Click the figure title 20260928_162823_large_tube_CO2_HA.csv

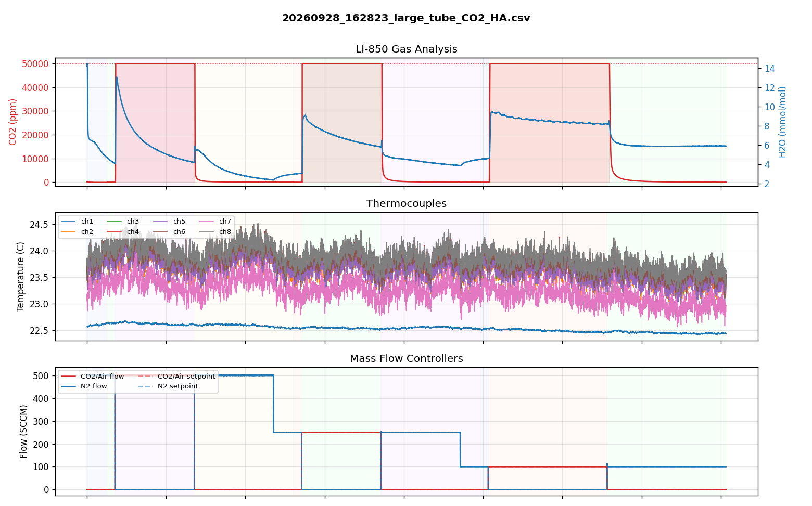pos(406,18)
